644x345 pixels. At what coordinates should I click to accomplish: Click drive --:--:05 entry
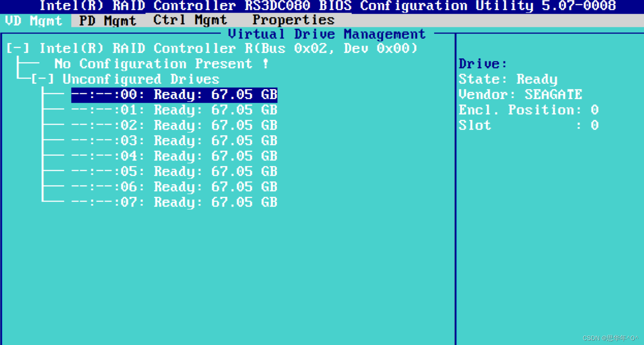pyautogui.click(x=175, y=171)
